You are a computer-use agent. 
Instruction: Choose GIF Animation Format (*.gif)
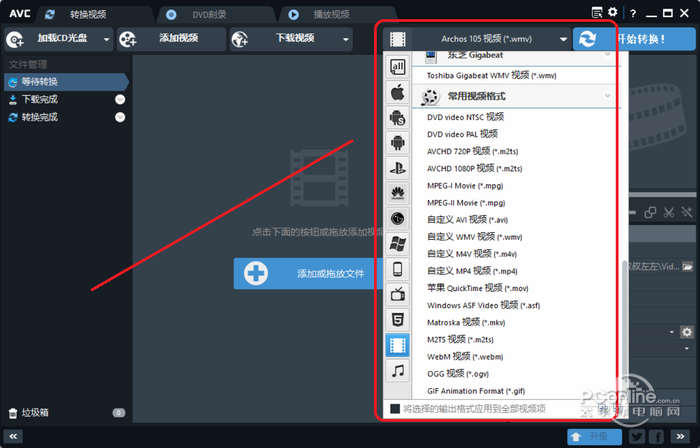pos(476,391)
